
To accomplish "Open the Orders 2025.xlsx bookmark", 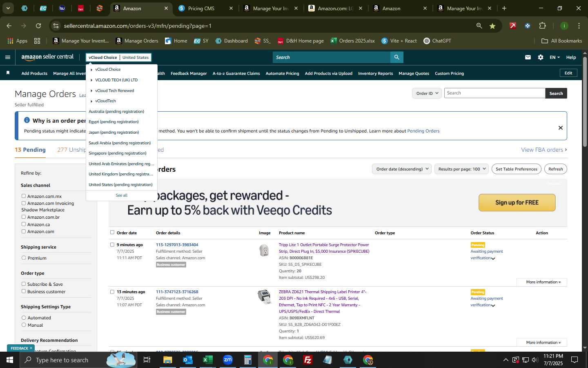I will tap(353, 41).
